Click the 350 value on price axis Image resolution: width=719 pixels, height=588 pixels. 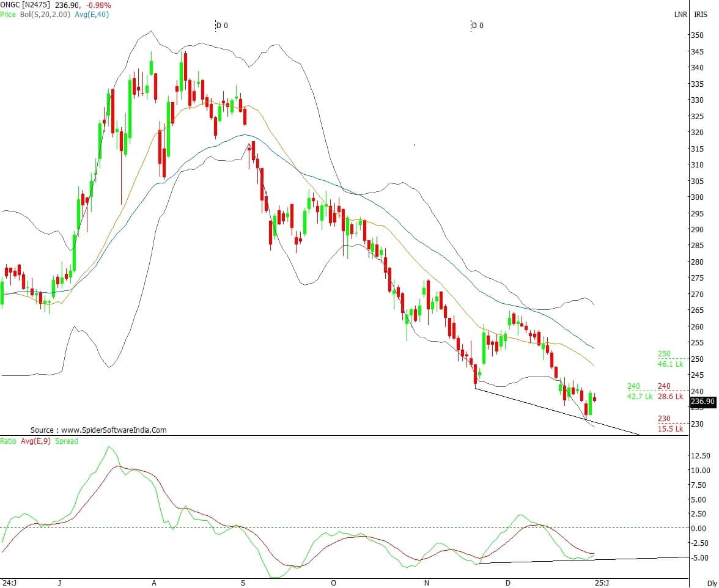(x=696, y=35)
